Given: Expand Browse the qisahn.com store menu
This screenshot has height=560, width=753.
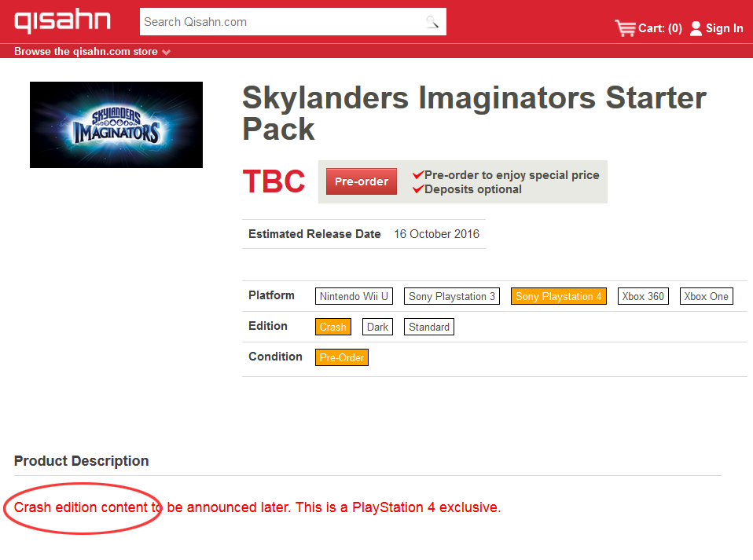Looking at the screenshot, I should pyautogui.click(x=92, y=51).
